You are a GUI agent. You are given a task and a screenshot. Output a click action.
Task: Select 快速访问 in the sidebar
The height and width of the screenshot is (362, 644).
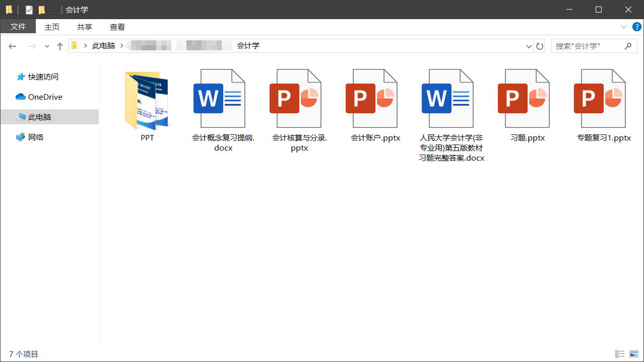[43, 77]
